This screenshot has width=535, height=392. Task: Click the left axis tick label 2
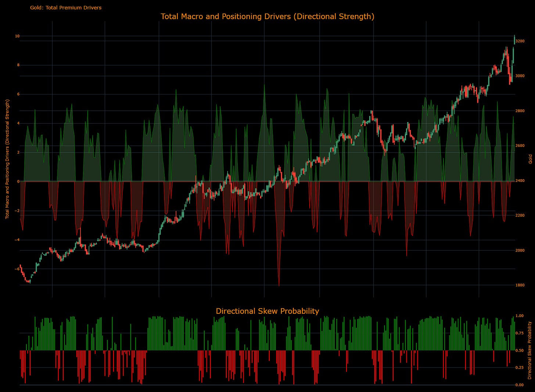(x=18, y=152)
